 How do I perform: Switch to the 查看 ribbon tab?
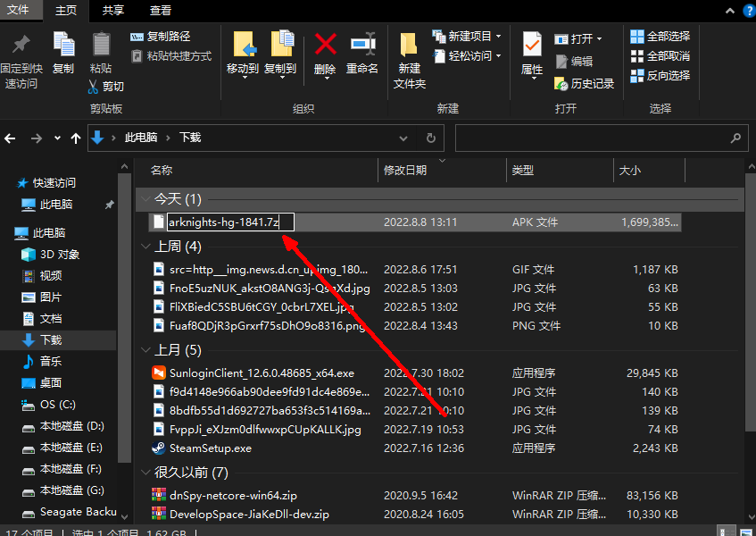161,10
